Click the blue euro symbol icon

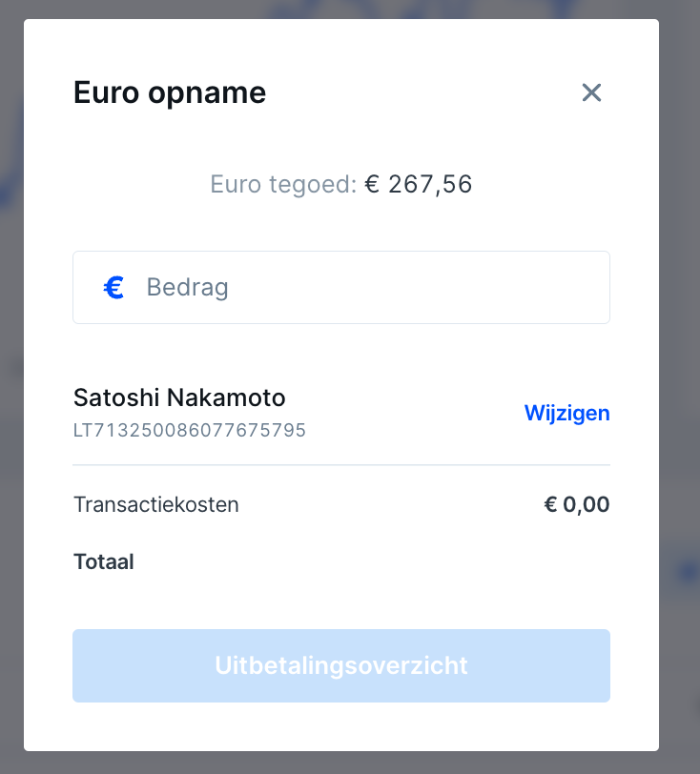pos(113,288)
